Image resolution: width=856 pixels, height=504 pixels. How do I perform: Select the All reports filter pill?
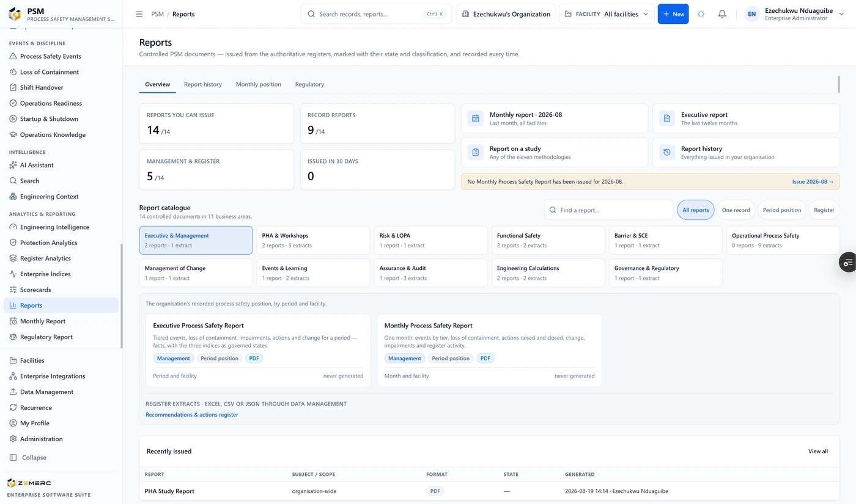[x=695, y=210]
